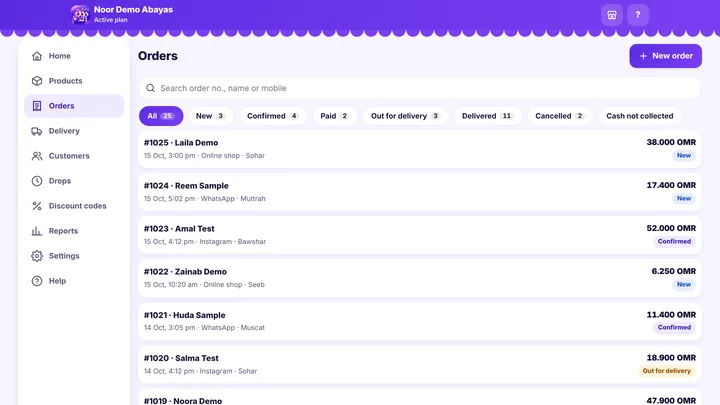Select the All orders filter tab
Viewport: 720px width, 405px height.
[161, 116]
